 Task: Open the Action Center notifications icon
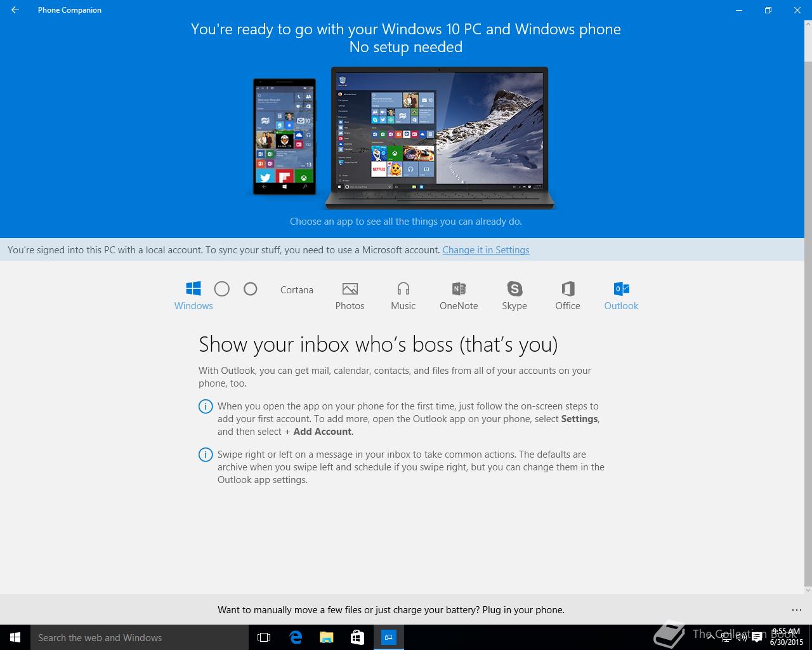coord(757,637)
